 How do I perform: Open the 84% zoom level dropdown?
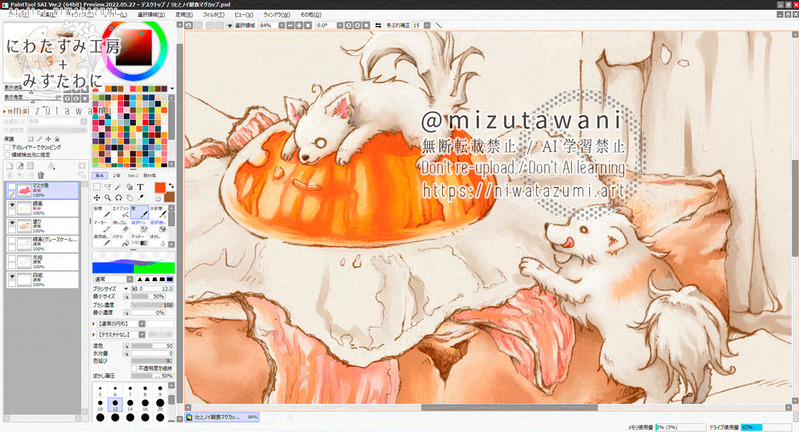coord(282,25)
